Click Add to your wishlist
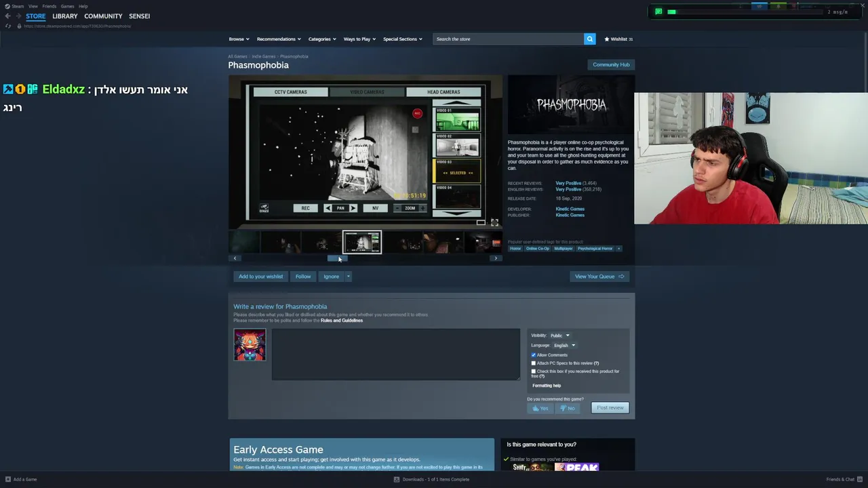This screenshot has width=868, height=488. (260, 277)
